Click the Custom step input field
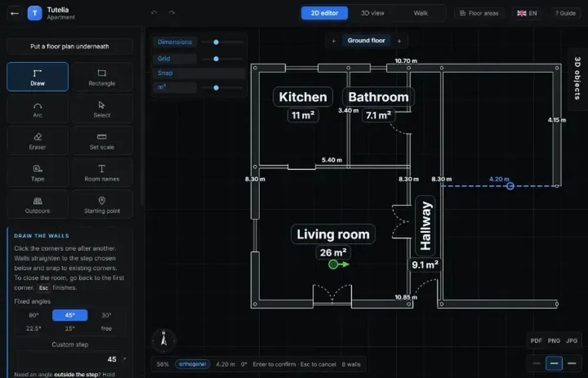The width and height of the screenshot is (588, 378). click(69, 359)
